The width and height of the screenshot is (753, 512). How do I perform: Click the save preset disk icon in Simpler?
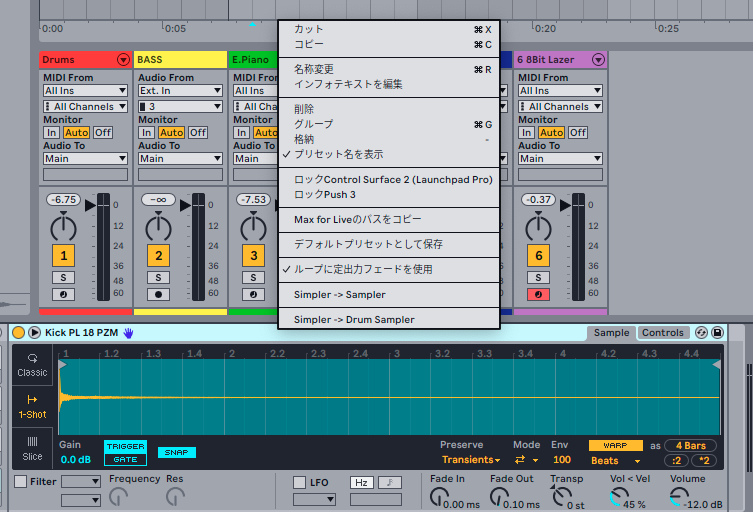717,332
